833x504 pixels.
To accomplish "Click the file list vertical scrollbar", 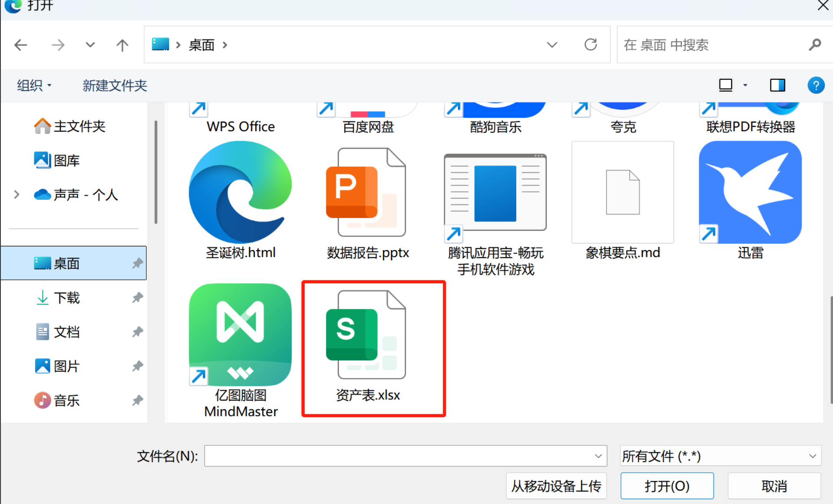I will point(831,350).
